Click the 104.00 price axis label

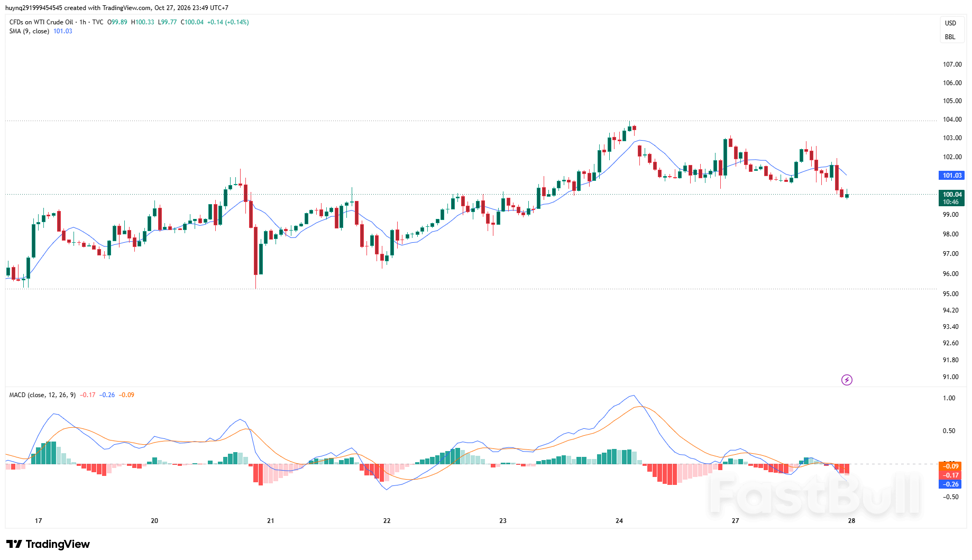(x=952, y=120)
